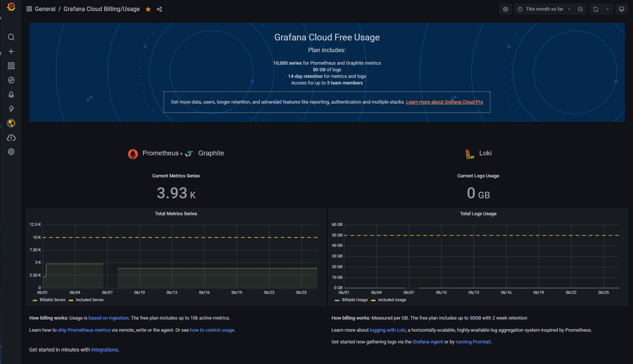Zoom out the time range
This screenshot has width=633, height=364.
click(x=580, y=9)
